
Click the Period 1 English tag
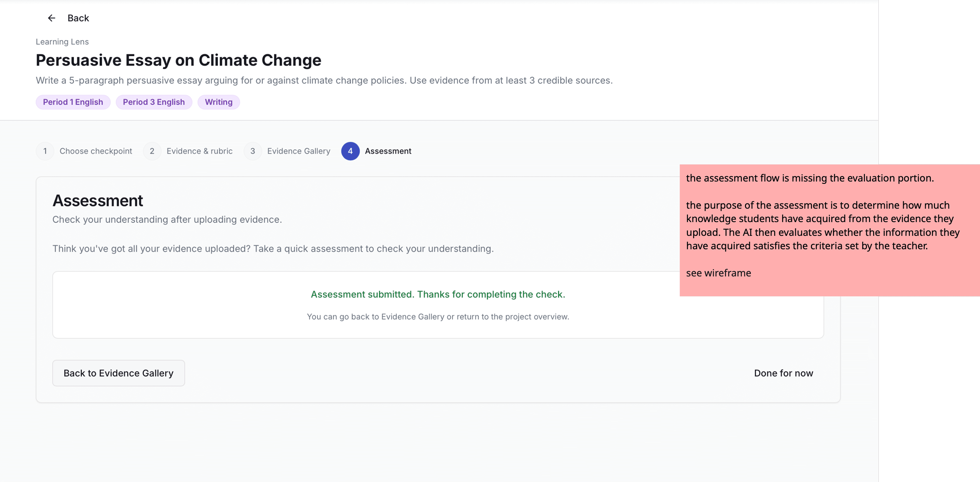point(73,102)
